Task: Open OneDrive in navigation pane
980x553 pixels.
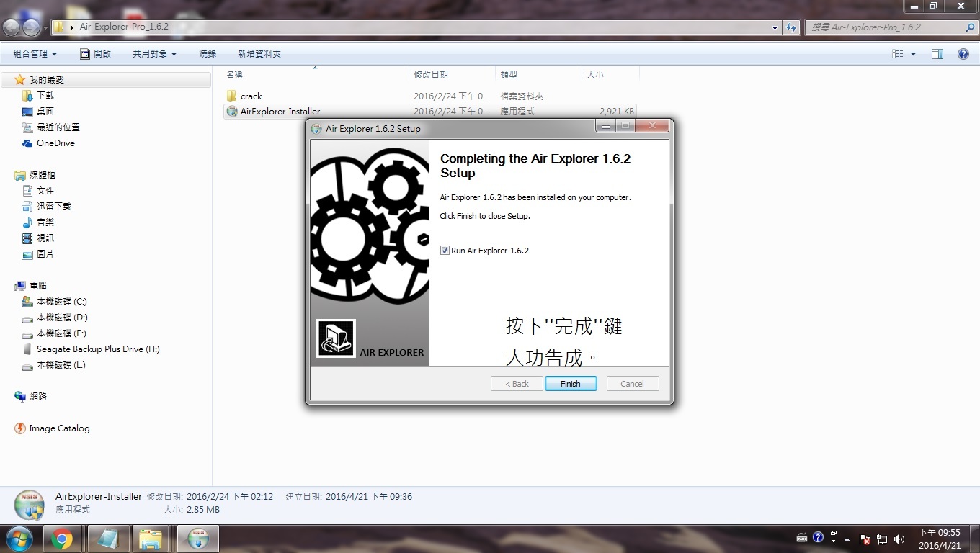Action: click(x=55, y=143)
